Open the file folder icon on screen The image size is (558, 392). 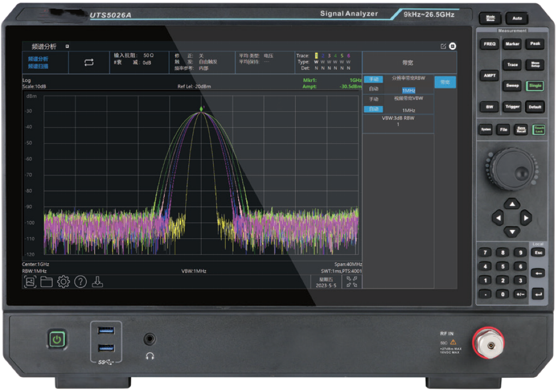tap(46, 282)
